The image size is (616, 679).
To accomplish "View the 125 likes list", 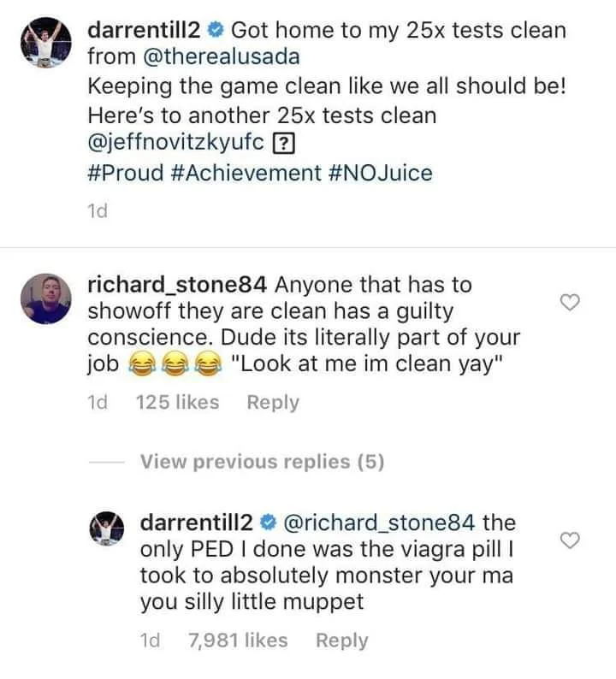I will (x=178, y=402).
